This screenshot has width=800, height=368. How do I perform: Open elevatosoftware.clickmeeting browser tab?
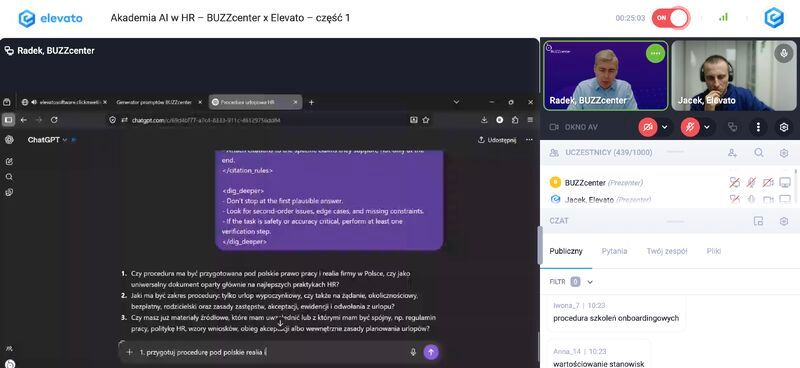(x=64, y=102)
